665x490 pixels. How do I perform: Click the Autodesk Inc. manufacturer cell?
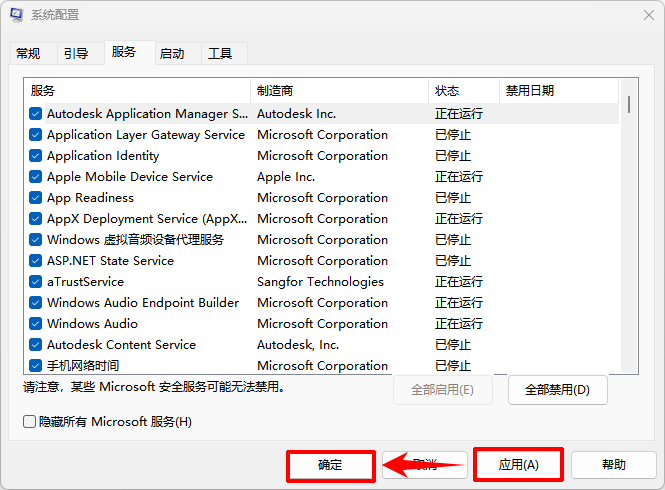[296, 114]
